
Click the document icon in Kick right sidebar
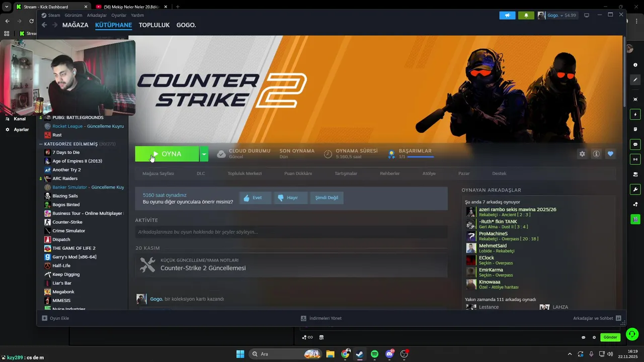(x=635, y=129)
